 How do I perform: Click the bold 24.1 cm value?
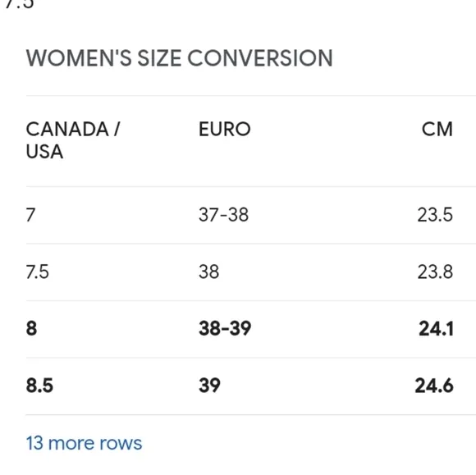437,328
